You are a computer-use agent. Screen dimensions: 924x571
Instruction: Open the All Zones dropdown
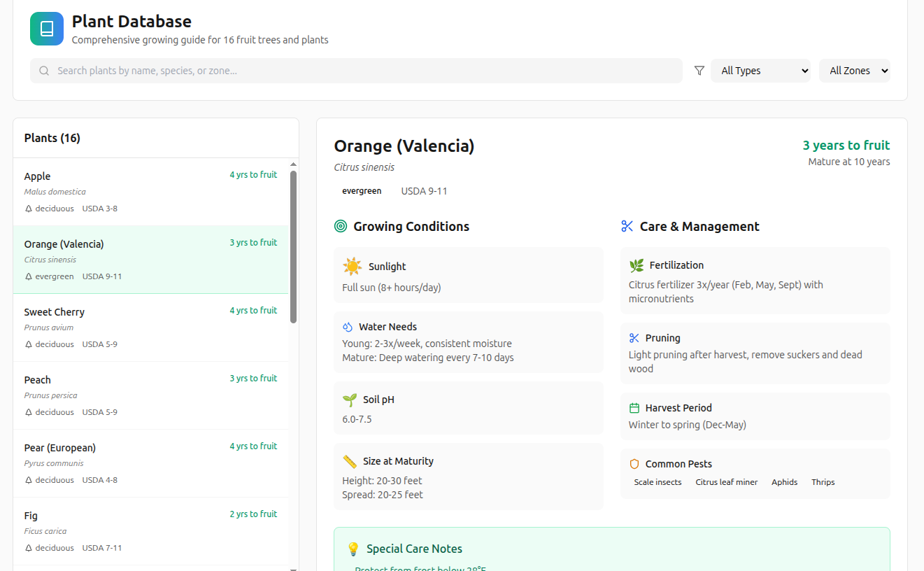tap(854, 71)
